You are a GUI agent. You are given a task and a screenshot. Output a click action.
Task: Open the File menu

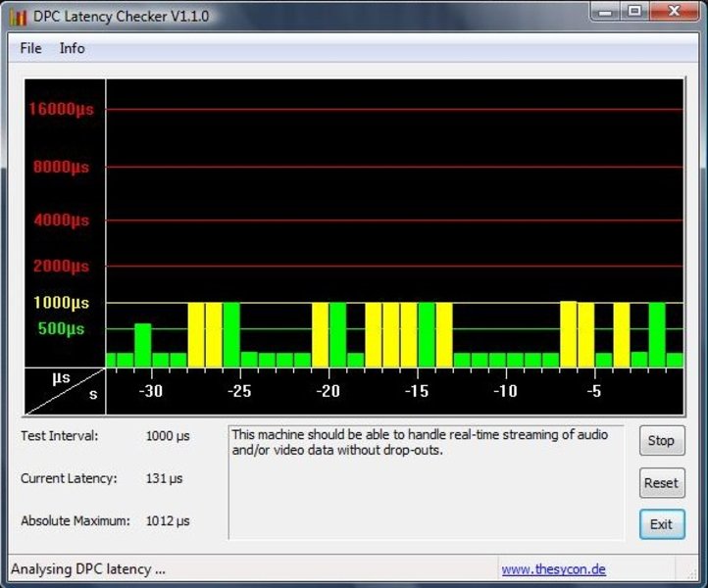[30, 48]
